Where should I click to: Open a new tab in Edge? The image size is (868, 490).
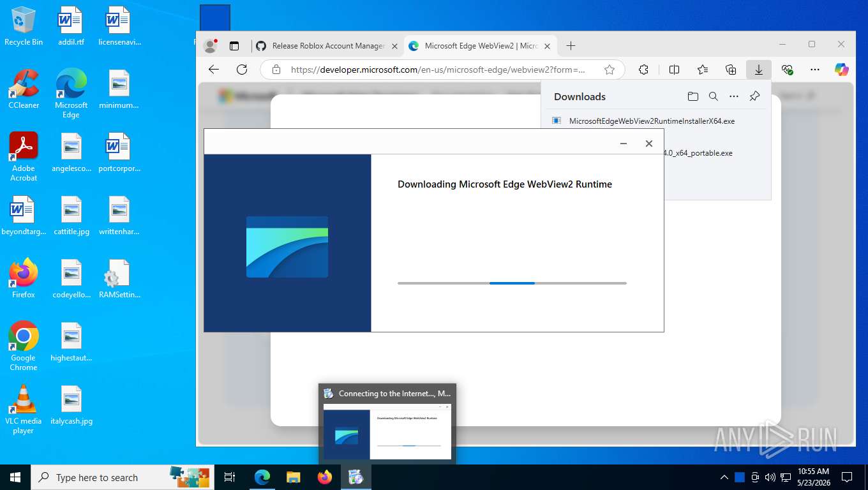[x=571, y=46]
